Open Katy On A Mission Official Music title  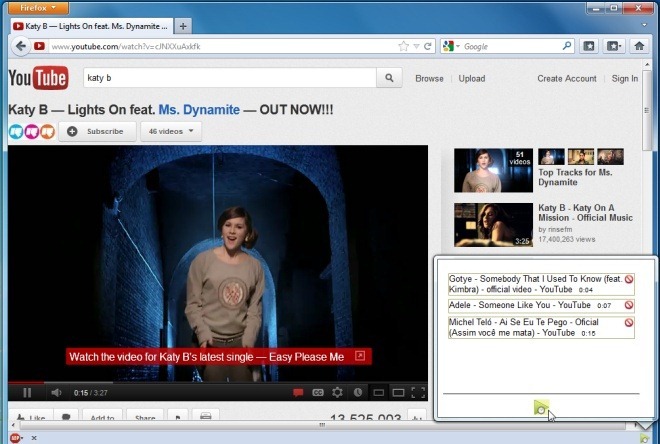(x=585, y=213)
